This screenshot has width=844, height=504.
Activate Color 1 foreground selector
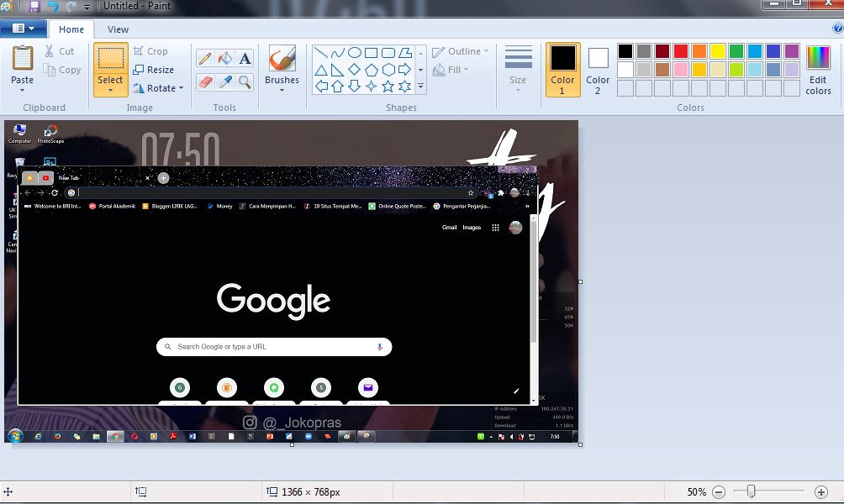pos(562,70)
